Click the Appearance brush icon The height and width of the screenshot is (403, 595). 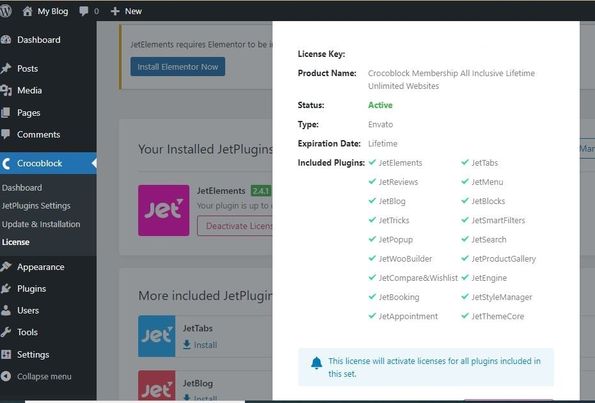tap(6, 267)
